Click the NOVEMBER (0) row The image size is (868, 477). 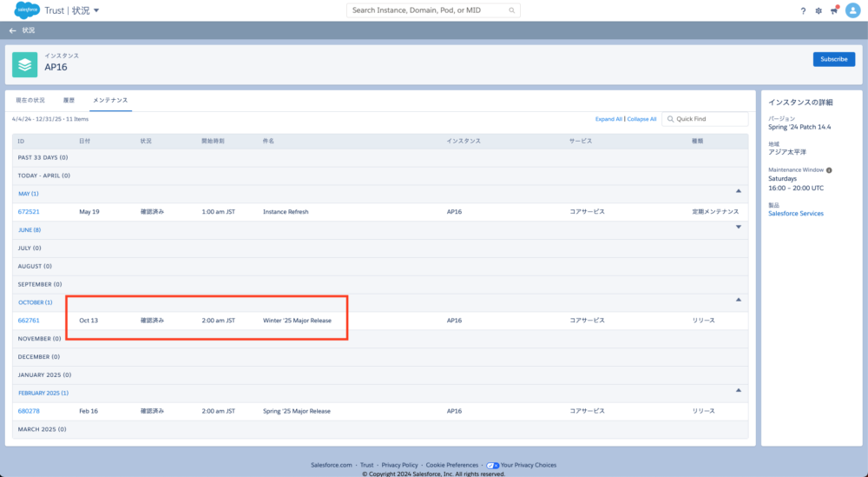tap(380, 339)
